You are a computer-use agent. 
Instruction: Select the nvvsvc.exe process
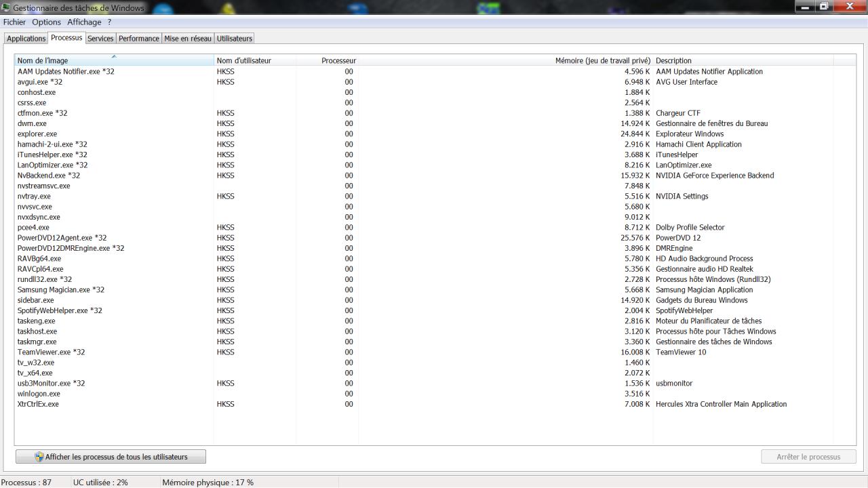pos(435,207)
